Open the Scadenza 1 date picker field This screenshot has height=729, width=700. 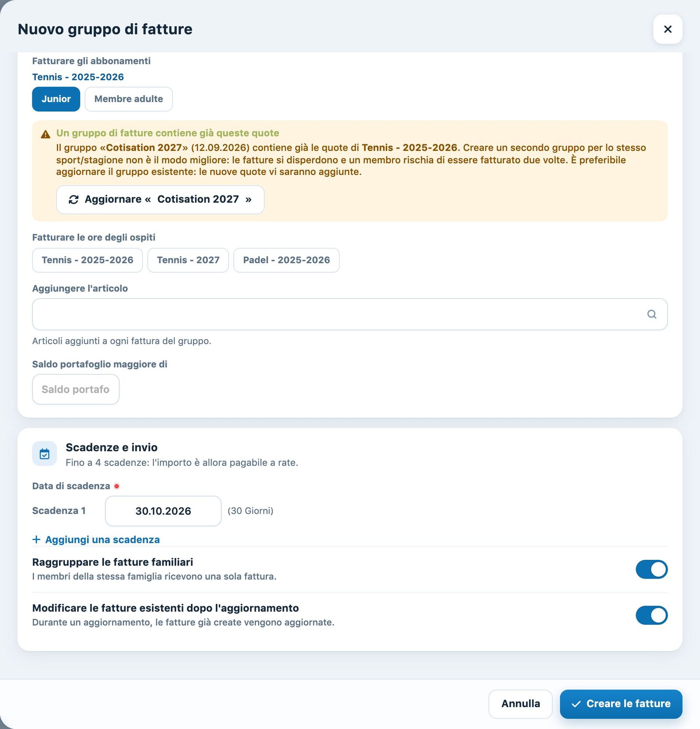[163, 511]
